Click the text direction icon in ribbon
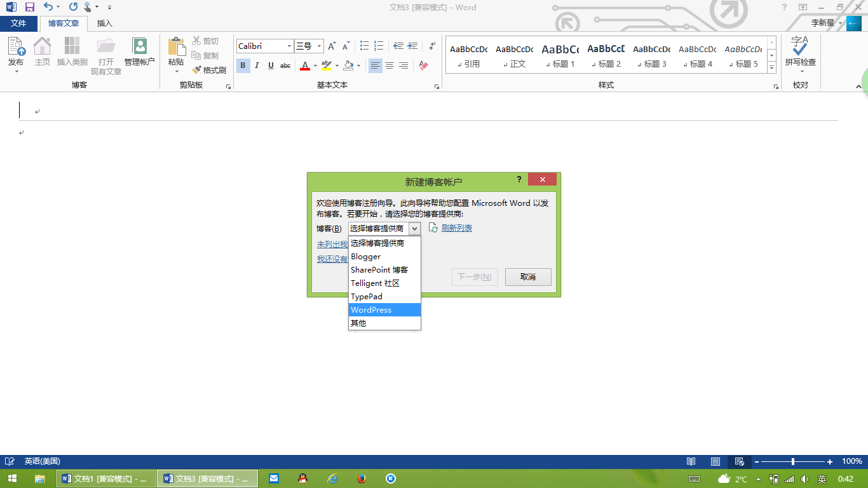The image size is (868, 488). pos(432,46)
